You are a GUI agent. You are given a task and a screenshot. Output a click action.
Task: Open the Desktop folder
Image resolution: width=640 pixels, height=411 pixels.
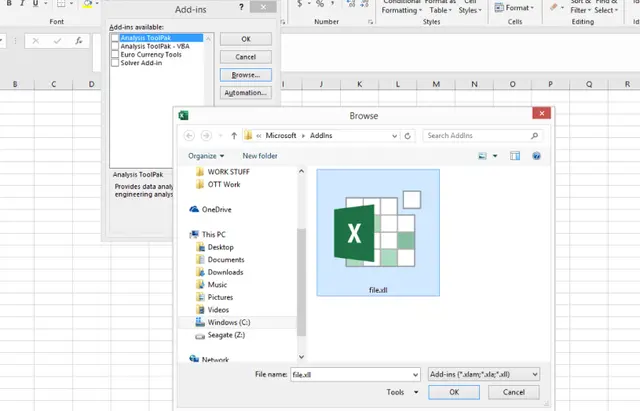215,247
